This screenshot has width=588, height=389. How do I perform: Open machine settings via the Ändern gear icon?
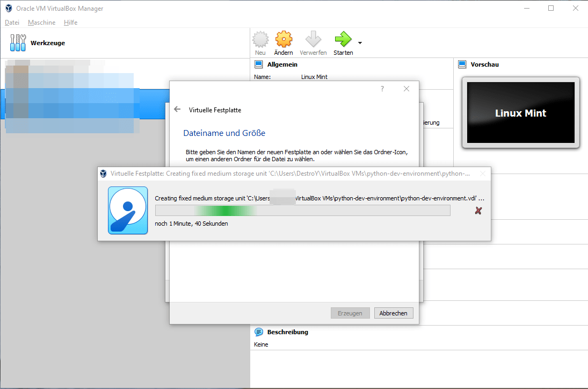(284, 38)
